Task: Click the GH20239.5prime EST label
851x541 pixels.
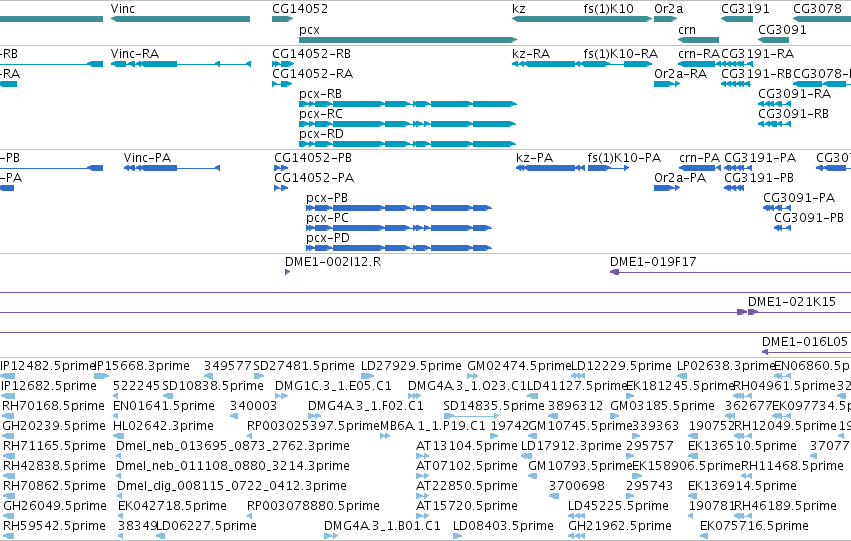Action: 54,425
